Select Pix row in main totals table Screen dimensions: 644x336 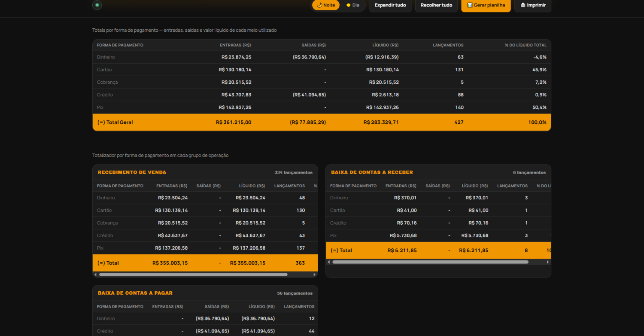(x=322, y=107)
